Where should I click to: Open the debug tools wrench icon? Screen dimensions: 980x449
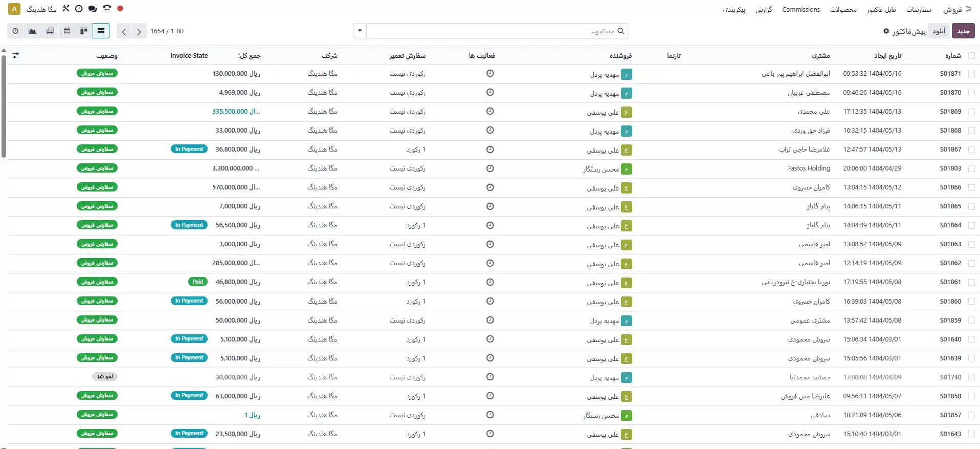pyautogui.click(x=65, y=9)
